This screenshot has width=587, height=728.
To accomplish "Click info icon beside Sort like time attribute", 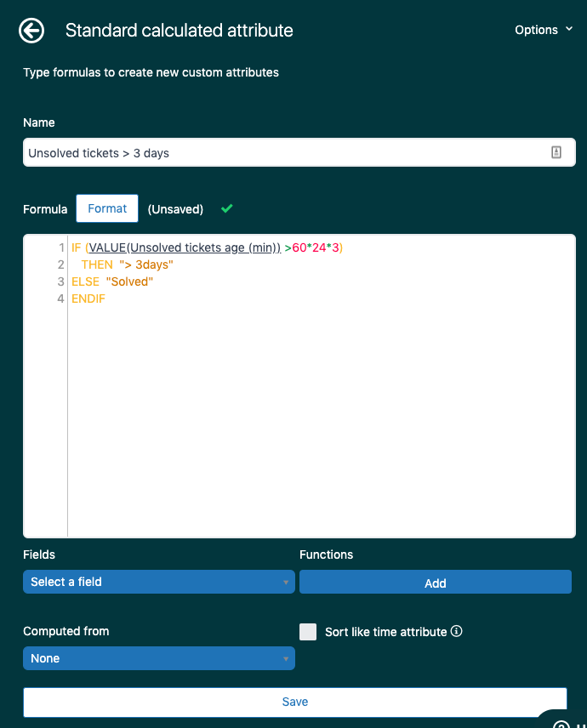I will 457,631.
